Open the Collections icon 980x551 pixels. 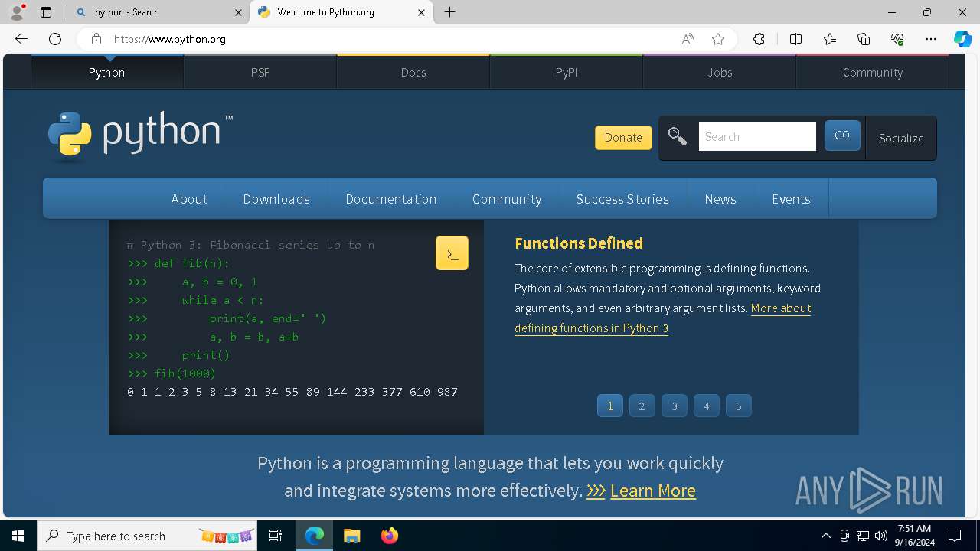864,39
